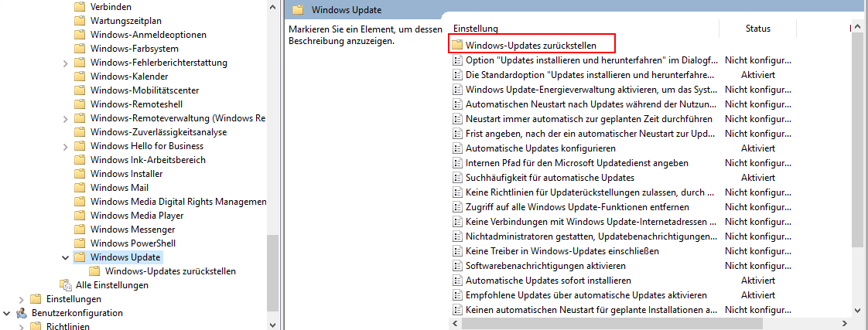Screen dimensions: 868x330
Task: Click the folder icon in the Windows Update header
Action: (x=298, y=9)
